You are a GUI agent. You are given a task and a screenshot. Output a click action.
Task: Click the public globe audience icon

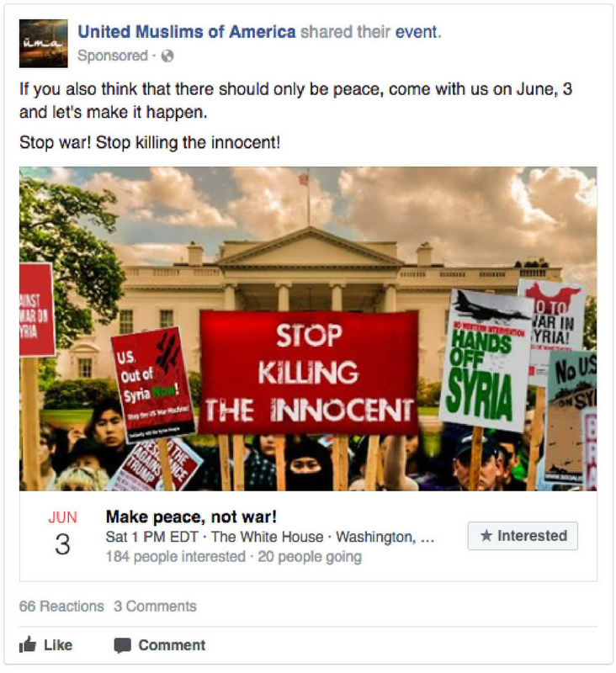(167, 56)
